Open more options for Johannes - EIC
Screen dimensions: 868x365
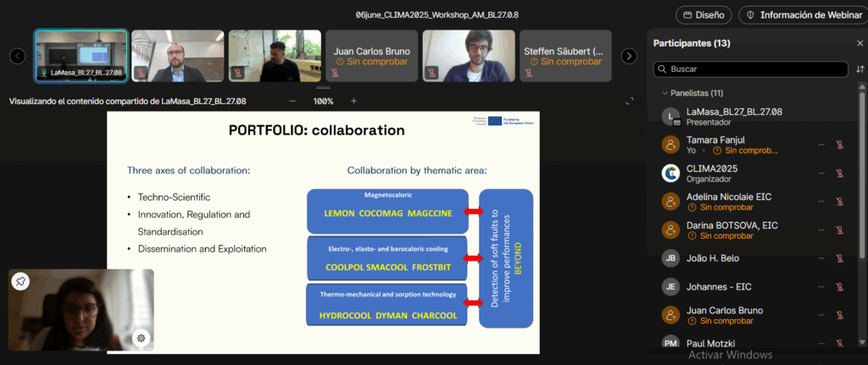tap(821, 287)
